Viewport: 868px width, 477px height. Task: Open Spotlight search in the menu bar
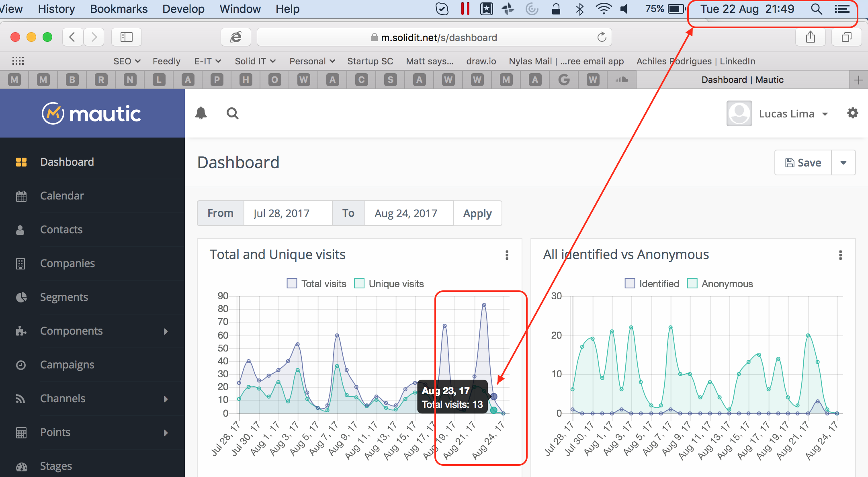[816, 8]
